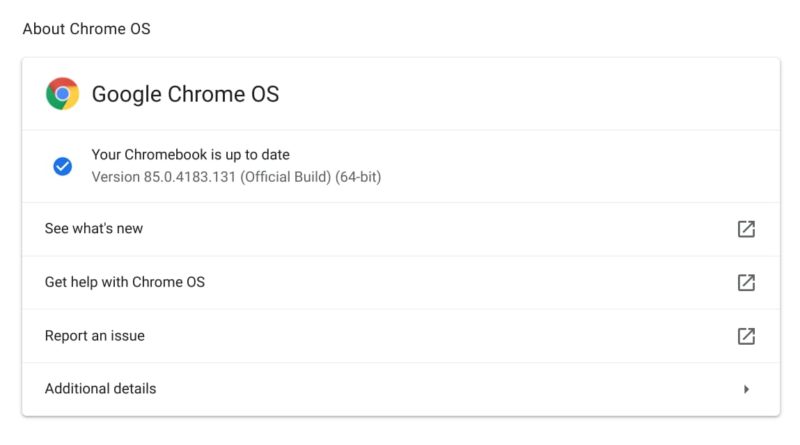Open external link icon for Report an issue
The height and width of the screenshot is (445, 800).
(x=746, y=336)
